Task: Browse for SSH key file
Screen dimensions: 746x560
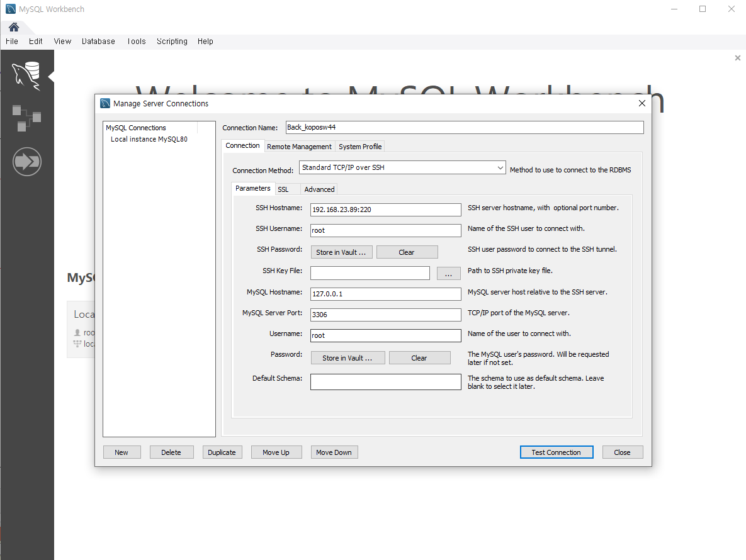Action: click(x=449, y=273)
